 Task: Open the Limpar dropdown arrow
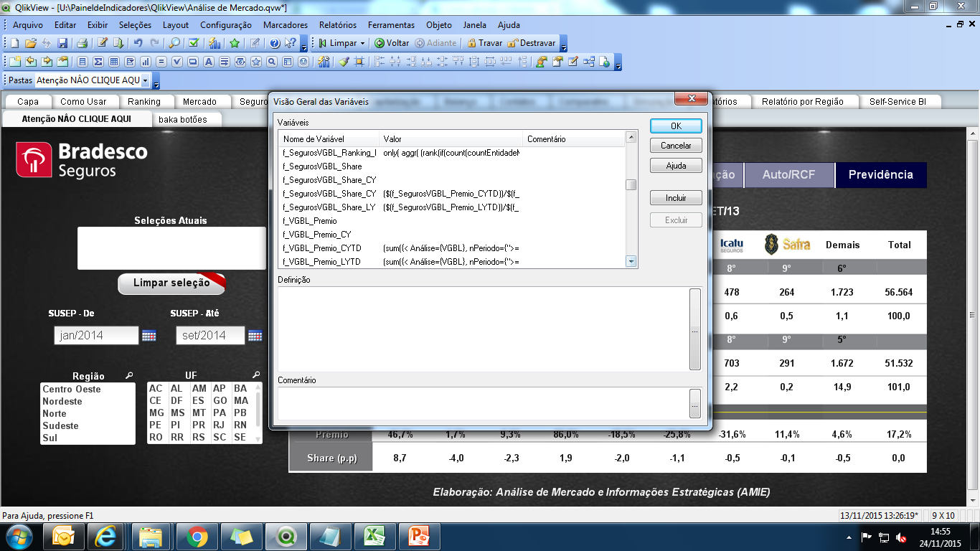363,43
